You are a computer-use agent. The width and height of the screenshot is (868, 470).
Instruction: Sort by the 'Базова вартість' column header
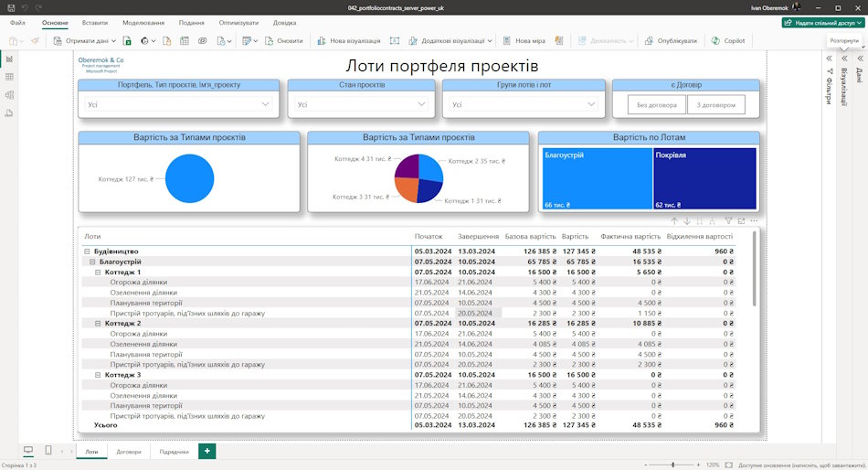pos(530,237)
